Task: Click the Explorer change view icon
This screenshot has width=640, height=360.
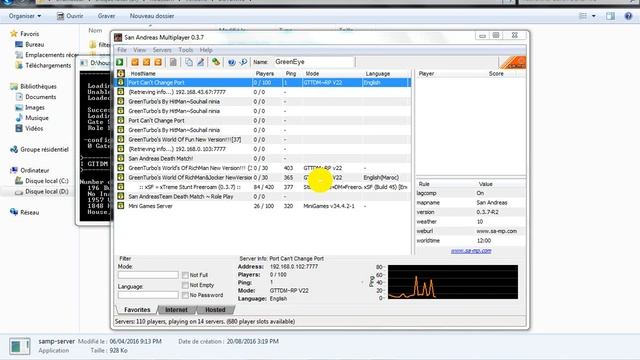Action: (x=583, y=16)
